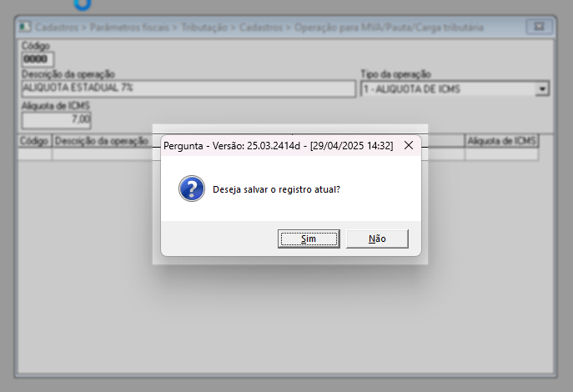This screenshot has height=392, width=573.
Task: Select the Tipo da operação combo box
Action: pos(455,88)
